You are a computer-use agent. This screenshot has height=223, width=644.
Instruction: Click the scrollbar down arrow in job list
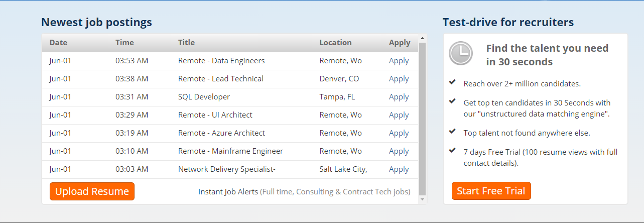(x=422, y=199)
